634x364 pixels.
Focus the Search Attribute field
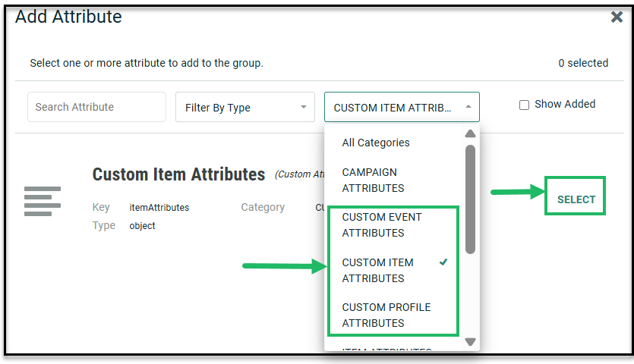click(x=96, y=107)
